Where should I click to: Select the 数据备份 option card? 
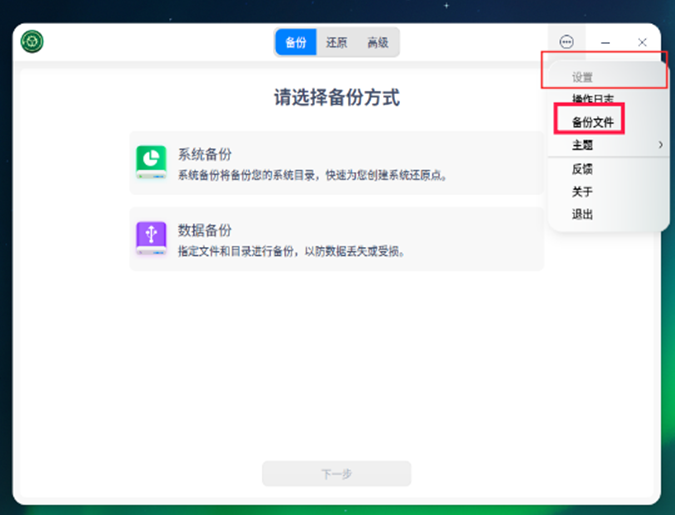[336, 239]
